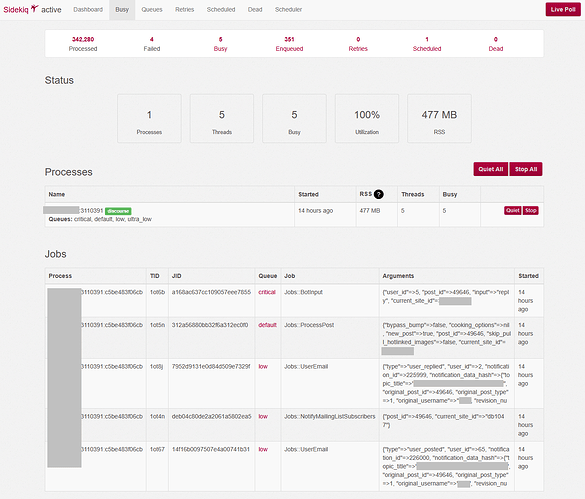Click the Queues list under process name
The image size is (585, 499).
tap(100, 219)
